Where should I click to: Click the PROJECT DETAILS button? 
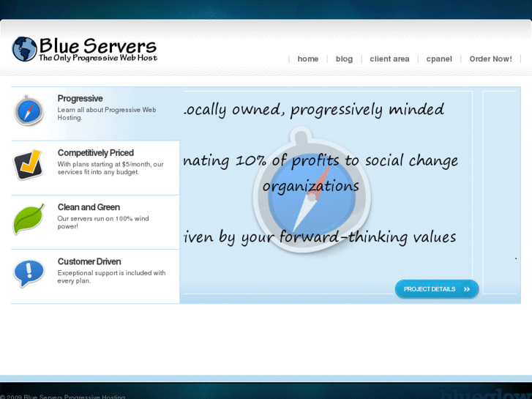pyautogui.click(x=437, y=289)
